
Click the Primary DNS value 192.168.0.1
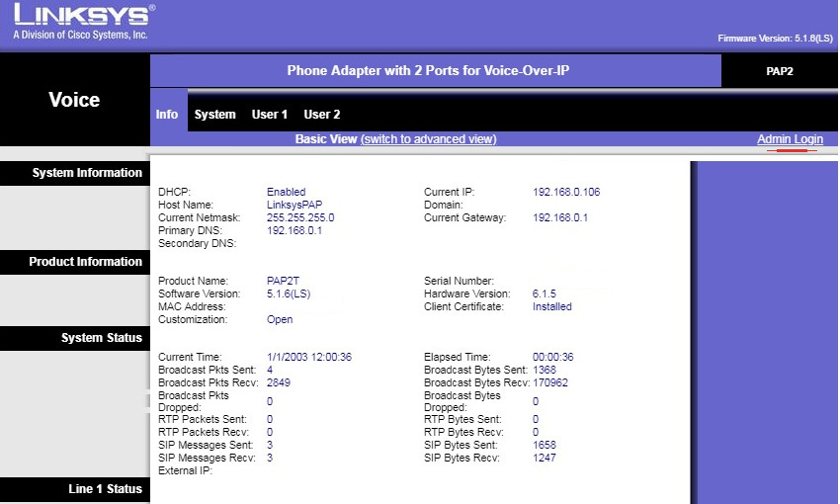tap(294, 230)
